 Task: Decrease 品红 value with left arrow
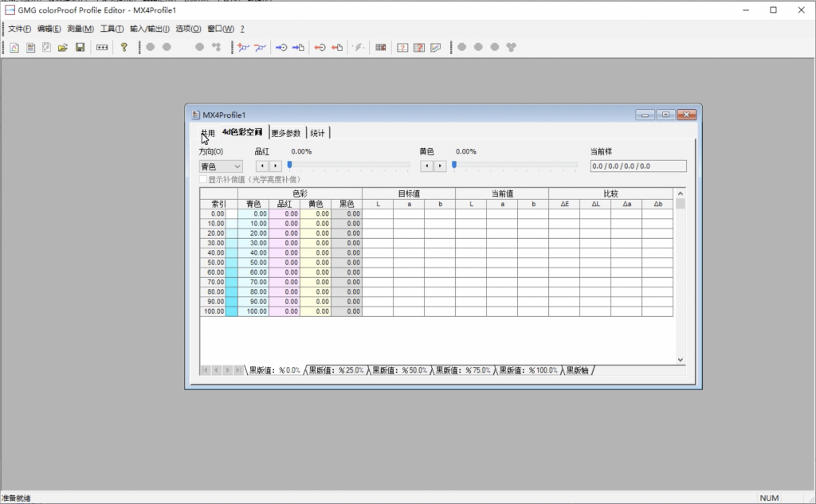point(262,166)
